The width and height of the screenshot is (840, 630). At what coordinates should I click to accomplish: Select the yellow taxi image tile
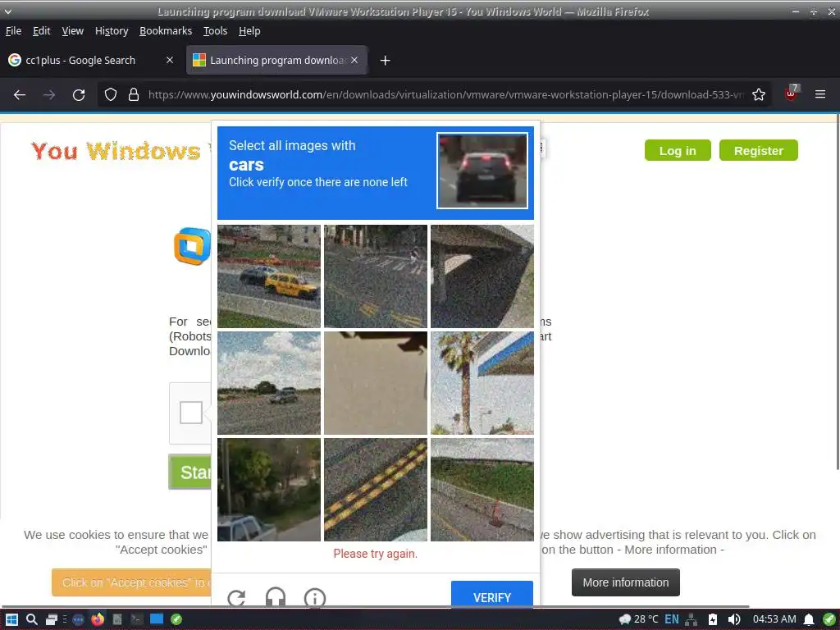[269, 276]
